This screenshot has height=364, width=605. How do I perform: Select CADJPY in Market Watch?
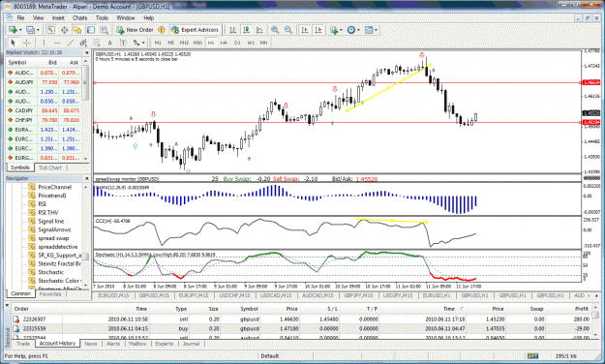tap(44, 110)
